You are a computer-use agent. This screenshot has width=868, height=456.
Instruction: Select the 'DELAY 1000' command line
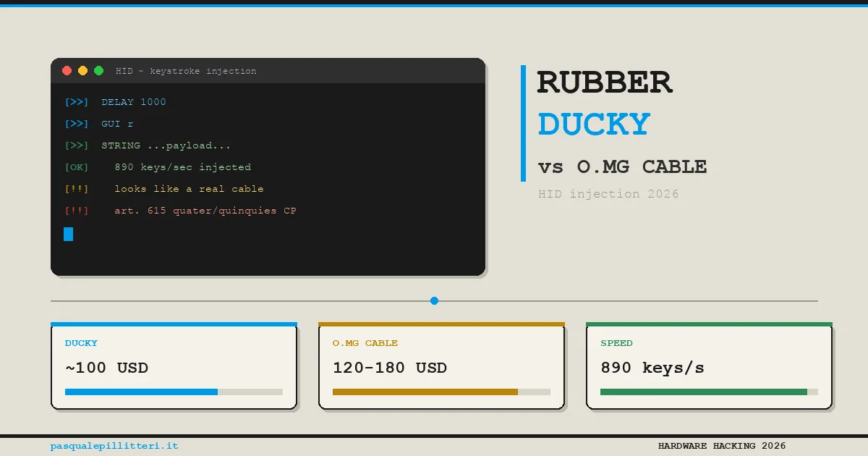(x=134, y=102)
